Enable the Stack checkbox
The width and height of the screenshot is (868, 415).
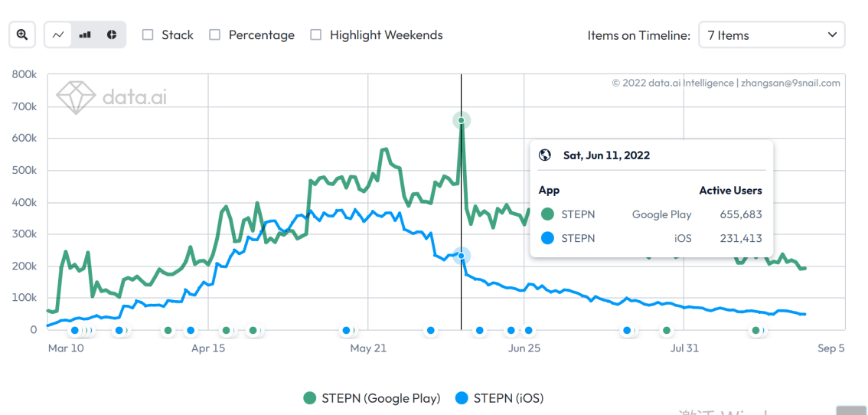pos(148,34)
